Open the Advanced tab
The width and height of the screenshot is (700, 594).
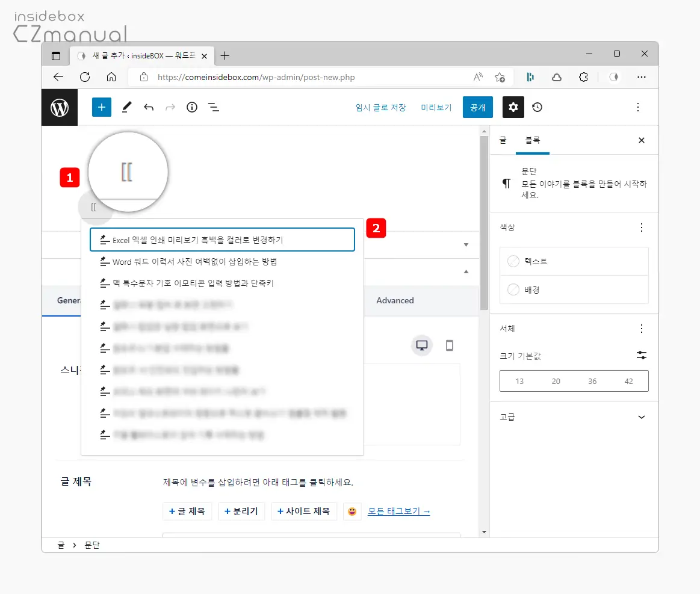(x=395, y=300)
